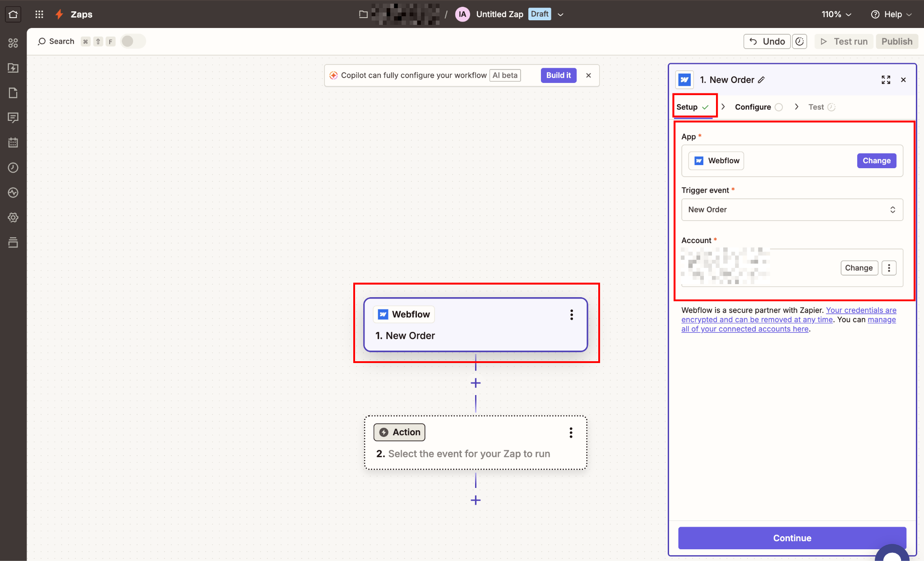Click the calendar icon in left sidebar
The width and height of the screenshot is (924, 561).
(x=13, y=143)
